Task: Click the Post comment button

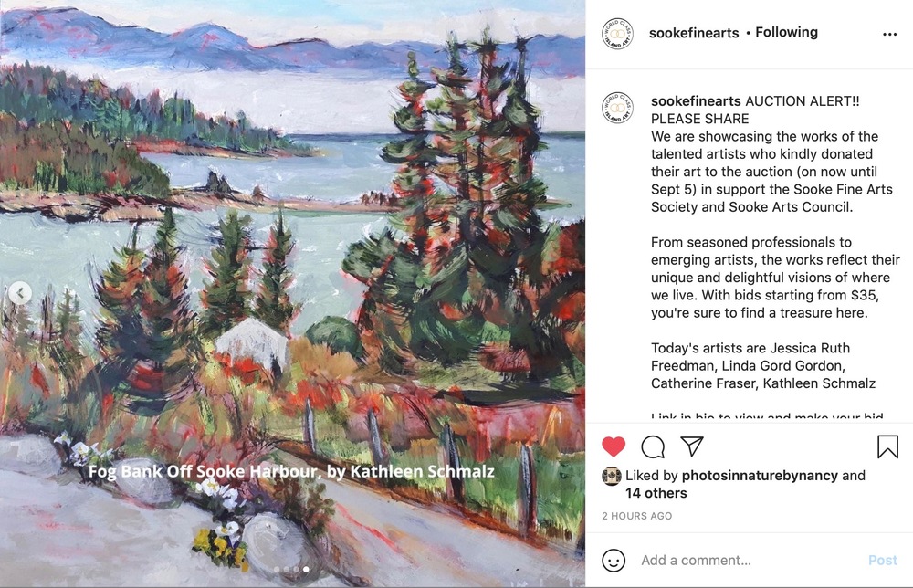Action: click(883, 560)
